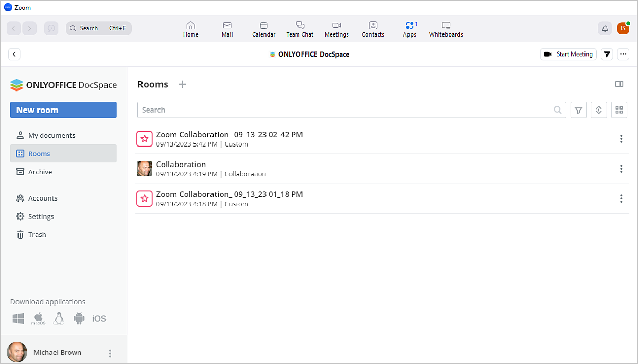Launch Whiteboards from the Zoom toolbar
Screen dimensions: 638x364
click(x=446, y=28)
